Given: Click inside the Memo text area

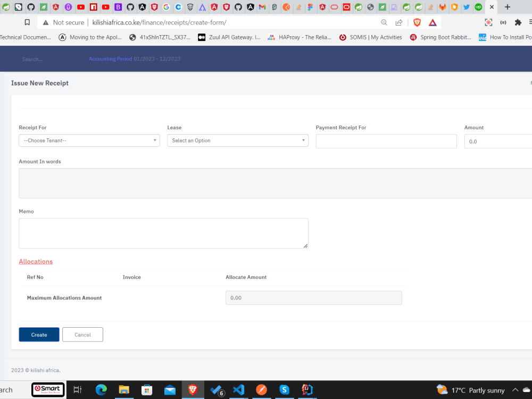Looking at the screenshot, I should (x=163, y=234).
